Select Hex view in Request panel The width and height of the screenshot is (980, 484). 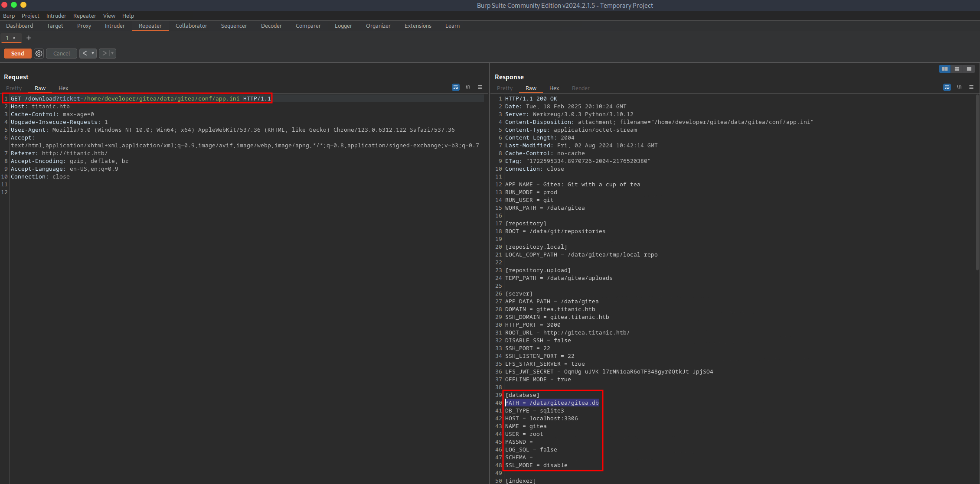(x=63, y=88)
